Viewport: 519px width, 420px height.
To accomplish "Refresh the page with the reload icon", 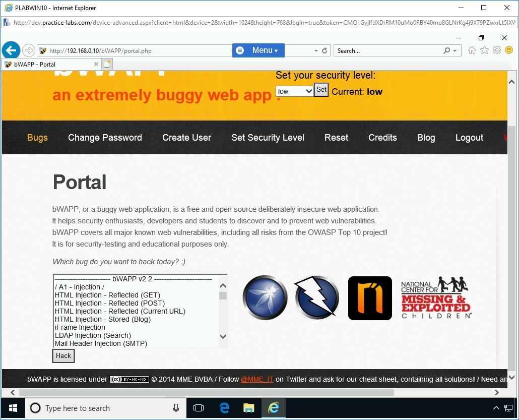I will 325,51.
